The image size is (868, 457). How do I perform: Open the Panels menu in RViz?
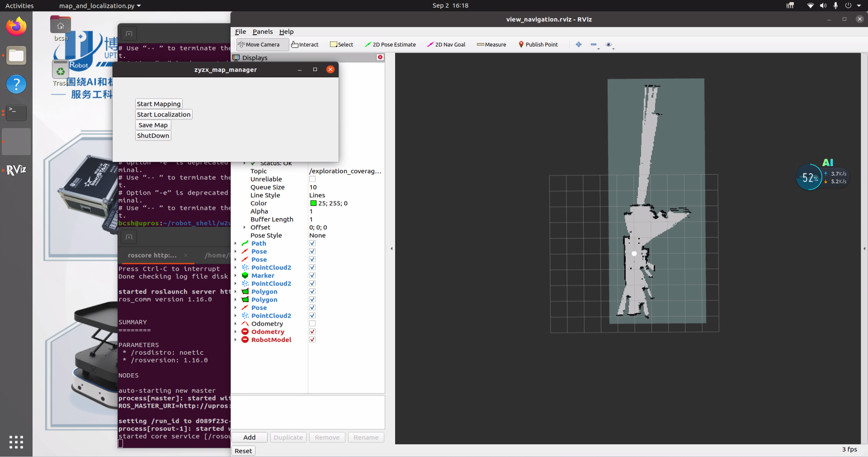pyautogui.click(x=263, y=32)
